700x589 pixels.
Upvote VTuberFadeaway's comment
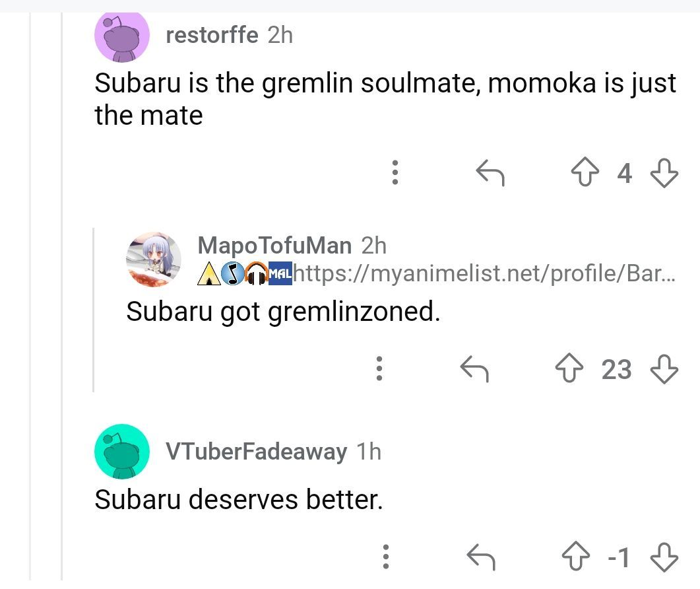tap(577, 557)
